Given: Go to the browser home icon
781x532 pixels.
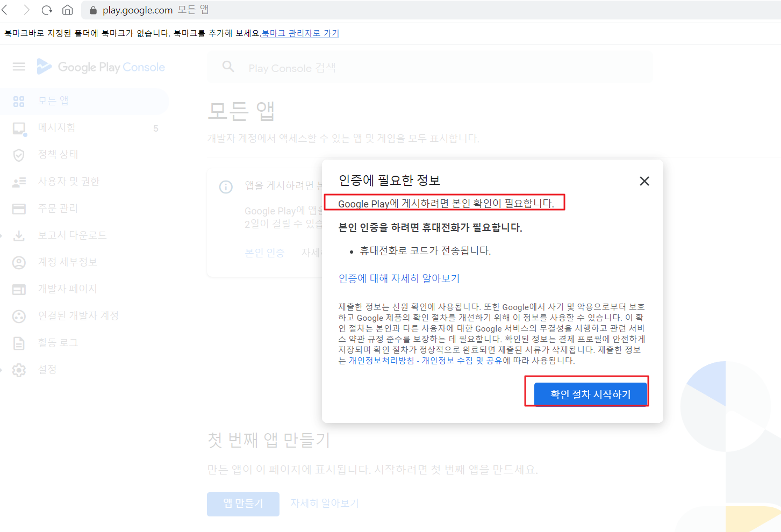Looking at the screenshot, I should pyautogui.click(x=68, y=10).
